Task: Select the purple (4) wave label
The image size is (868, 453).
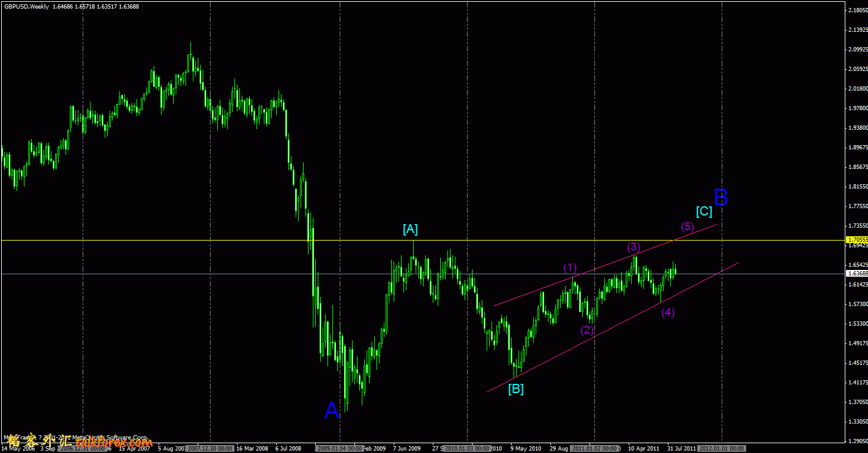Action: click(x=668, y=313)
